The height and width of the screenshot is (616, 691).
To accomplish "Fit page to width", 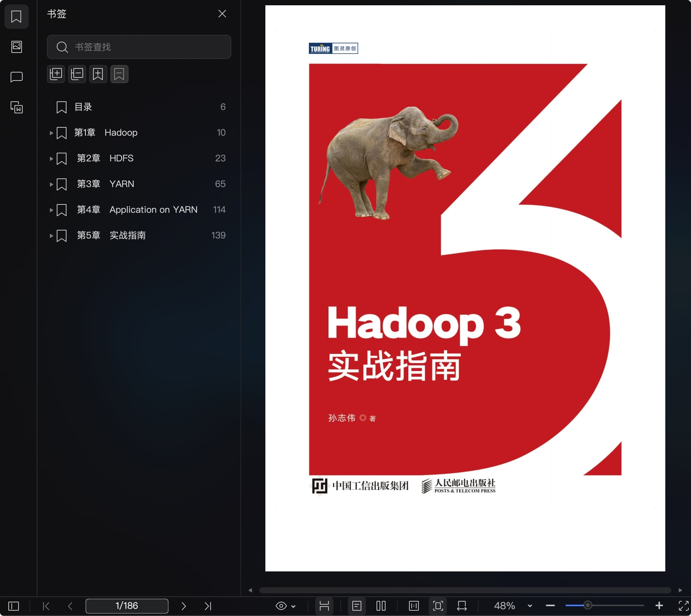I will (462, 606).
